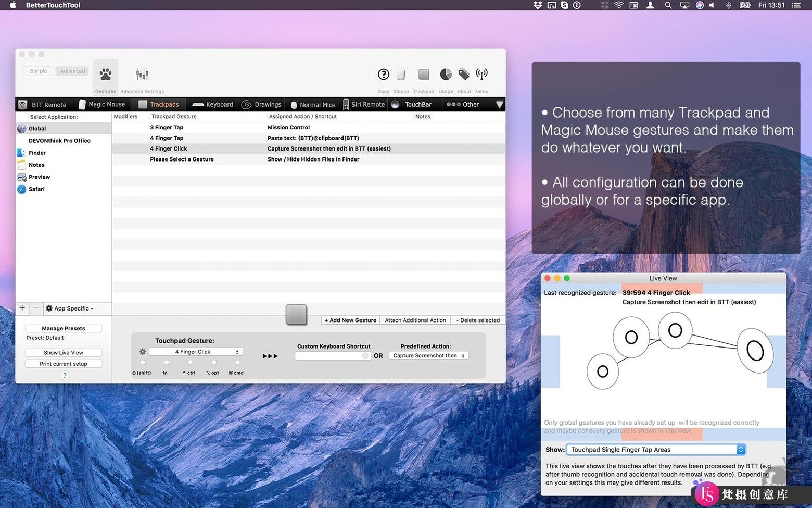Expand the tab bar overflow triangle
Screen dimensions: 812x508
click(499, 104)
